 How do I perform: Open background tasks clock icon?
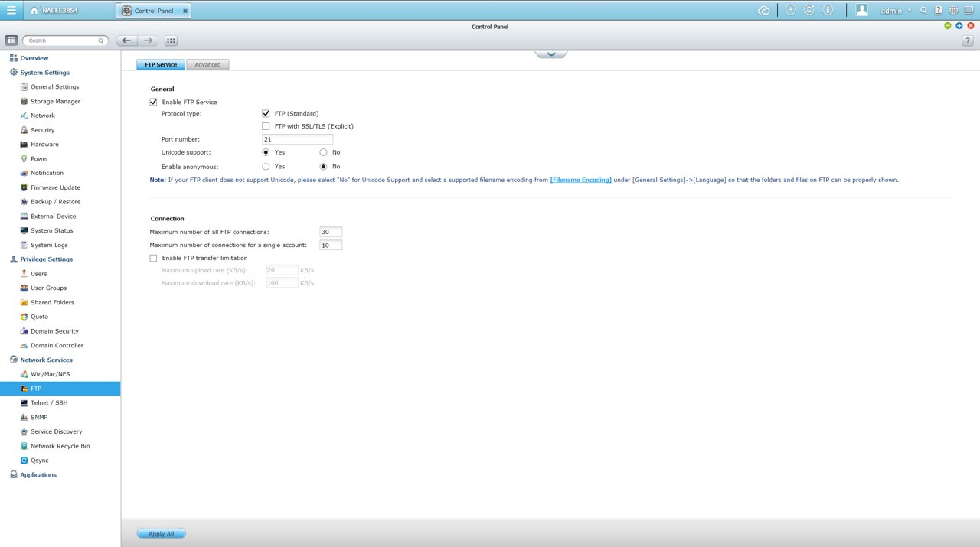point(790,10)
